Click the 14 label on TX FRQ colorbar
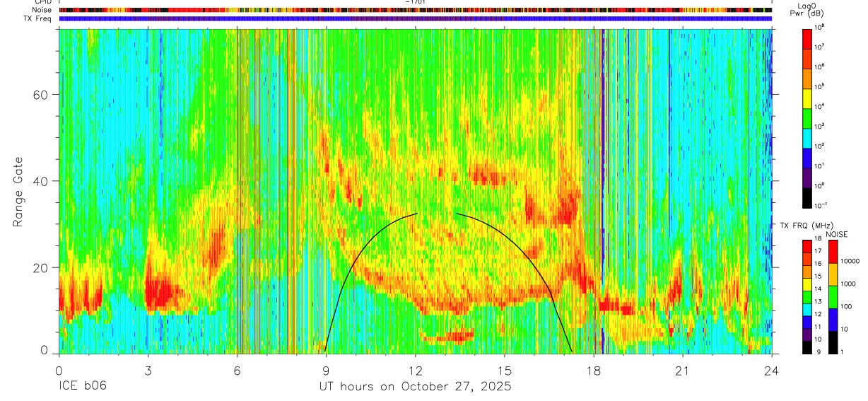This screenshot has width=868, height=401. click(x=818, y=291)
